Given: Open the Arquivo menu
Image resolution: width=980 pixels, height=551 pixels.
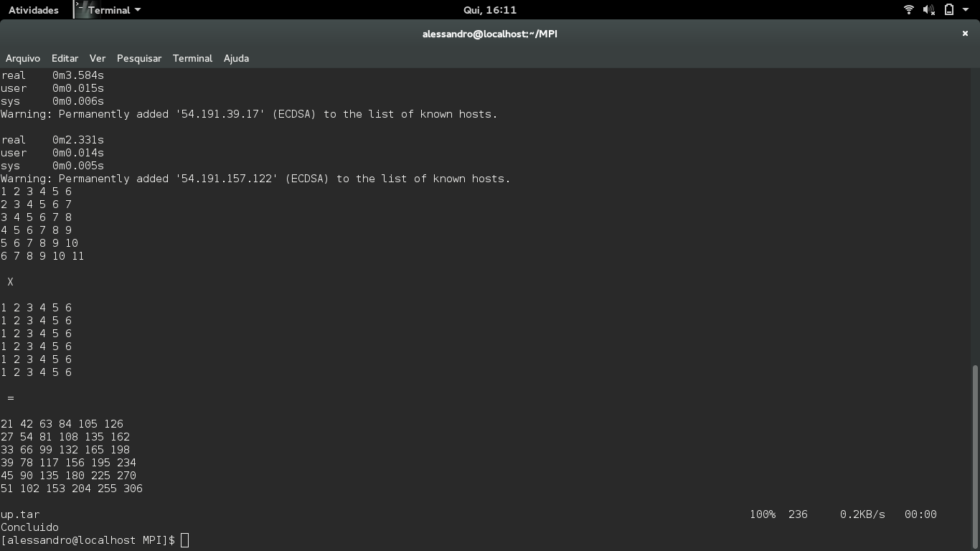Looking at the screenshot, I should click(x=23, y=58).
